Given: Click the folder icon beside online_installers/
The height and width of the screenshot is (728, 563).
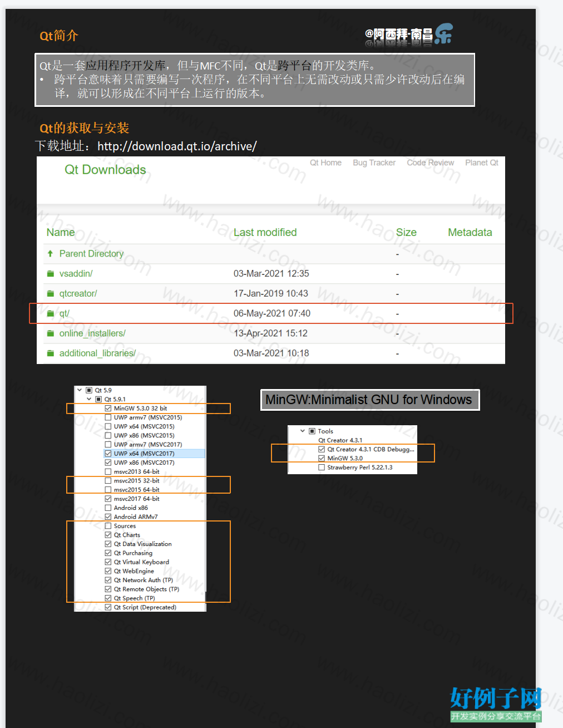Looking at the screenshot, I should (51, 333).
